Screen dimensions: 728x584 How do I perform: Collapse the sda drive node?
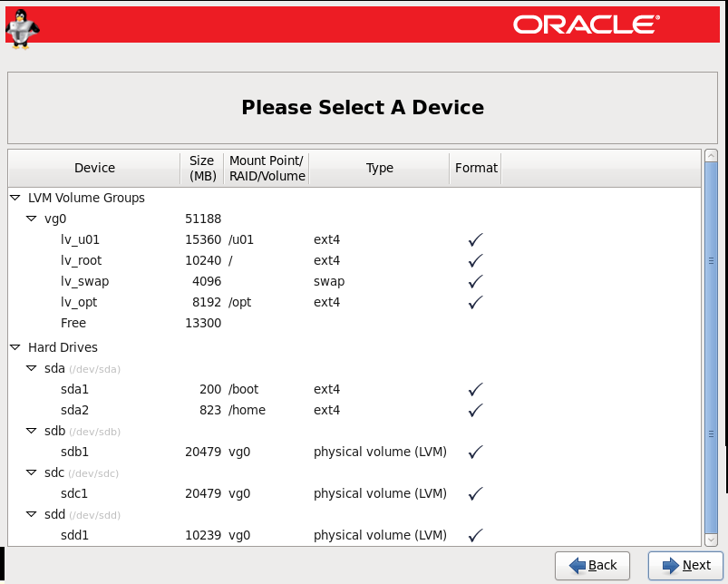[32, 368]
